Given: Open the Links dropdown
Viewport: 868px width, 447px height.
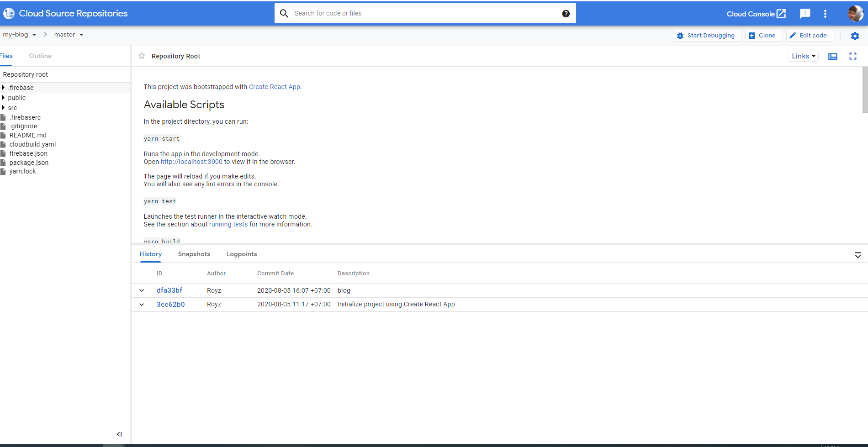Looking at the screenshot, I should (x=803, y=56).
